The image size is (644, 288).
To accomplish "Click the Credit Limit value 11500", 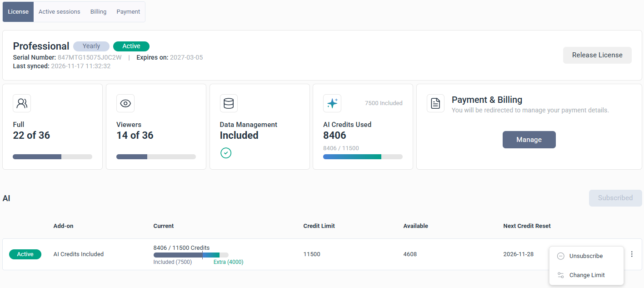I will pyautogui.click(x=312, y=254).
